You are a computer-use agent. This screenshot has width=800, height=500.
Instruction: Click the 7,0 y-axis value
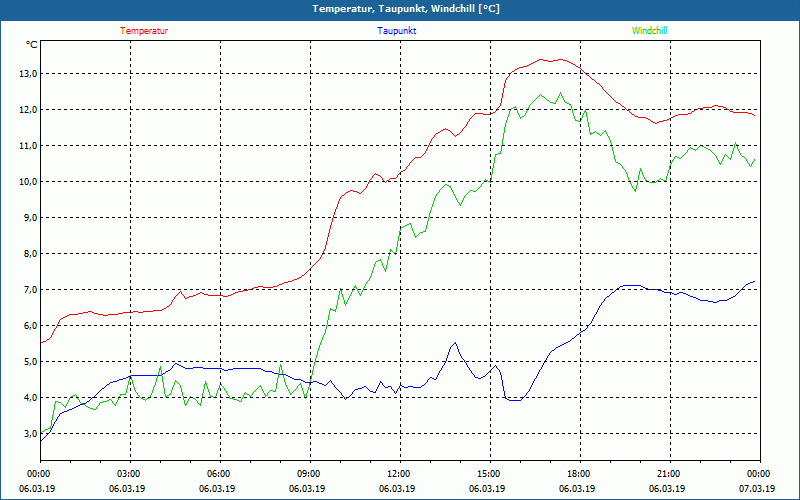pyautogui.click(x=31, y=290)
